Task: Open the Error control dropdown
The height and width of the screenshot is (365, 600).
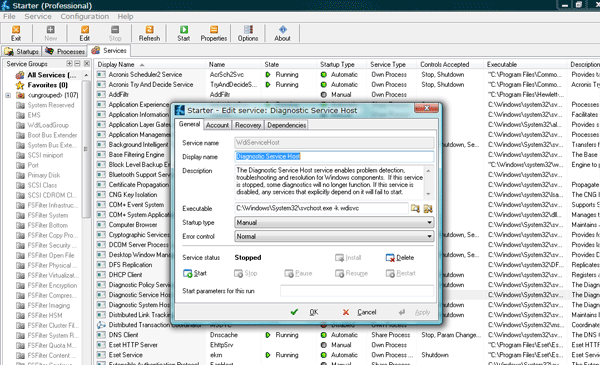Action: tap(334, 236)
